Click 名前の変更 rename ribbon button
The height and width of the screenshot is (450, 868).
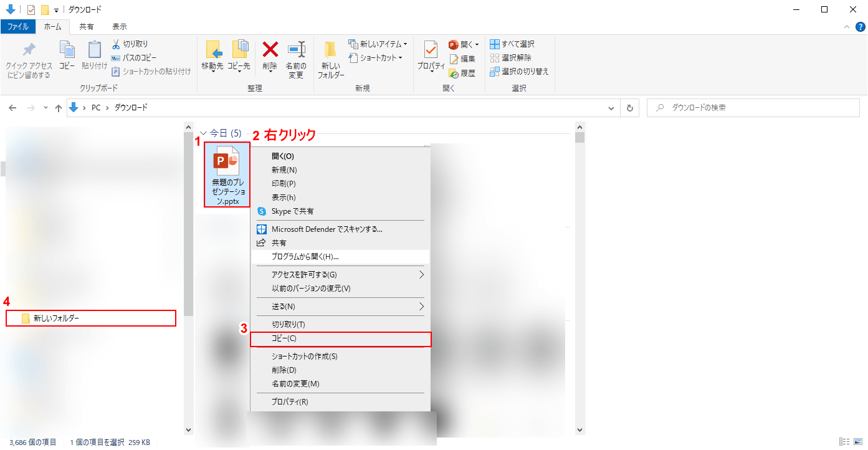pos(296,60)
